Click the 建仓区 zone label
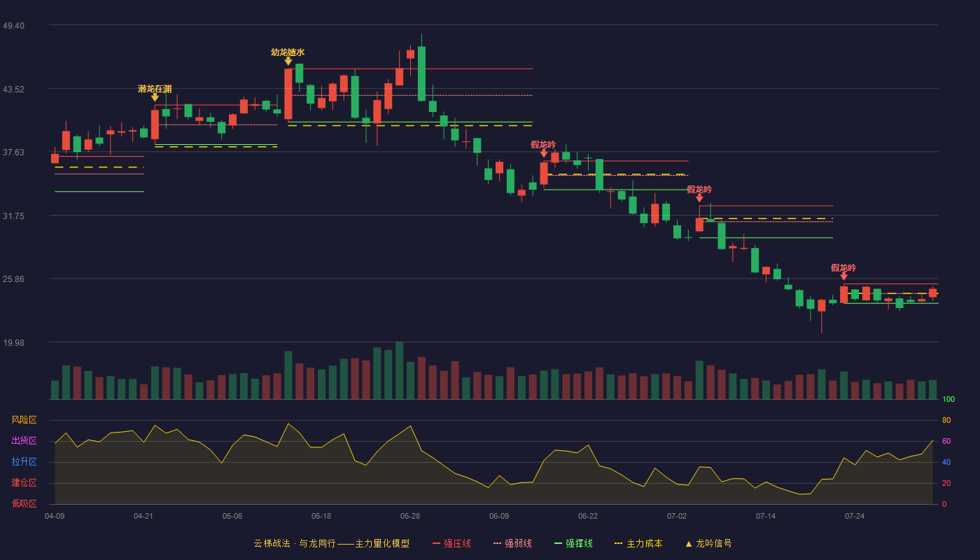The width and height of the screenshot is (980, 560). 24,483
